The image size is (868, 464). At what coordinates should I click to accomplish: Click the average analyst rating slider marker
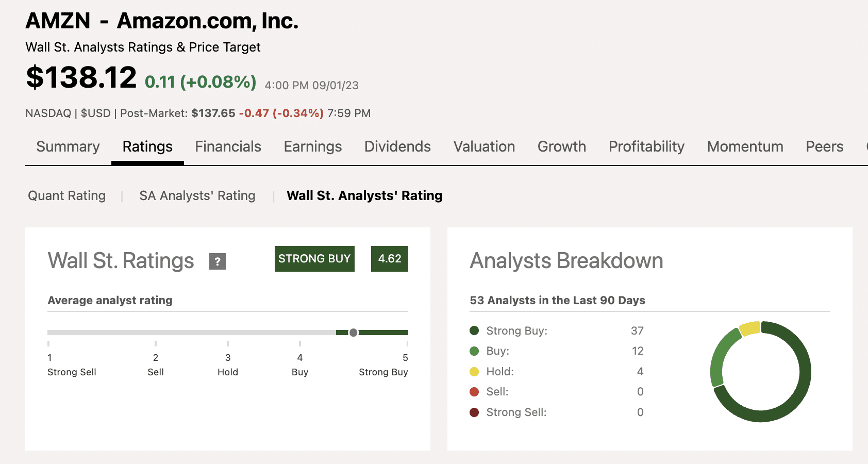click(x=353, y=333)
